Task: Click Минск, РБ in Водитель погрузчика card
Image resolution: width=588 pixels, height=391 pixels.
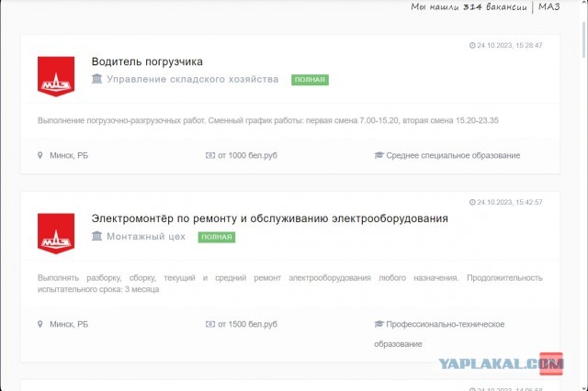Action: tap(69, 155)
